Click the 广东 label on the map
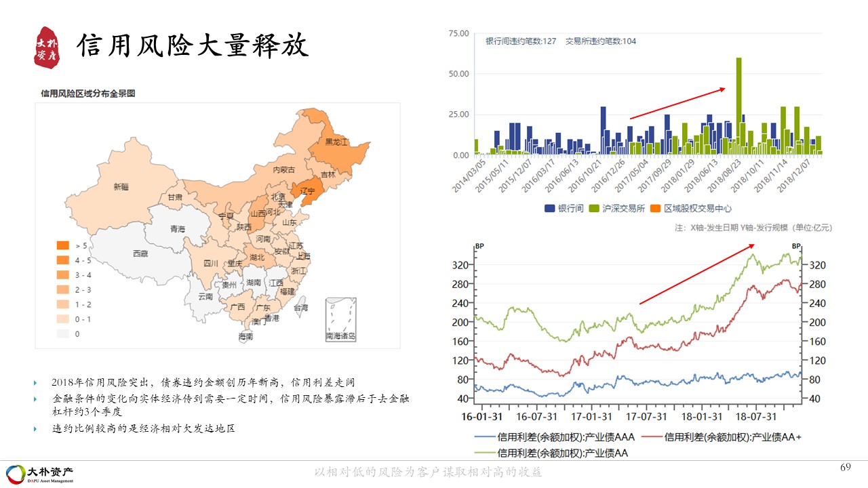The height and width of the screenshot is (488, 868). coord(263,307)
